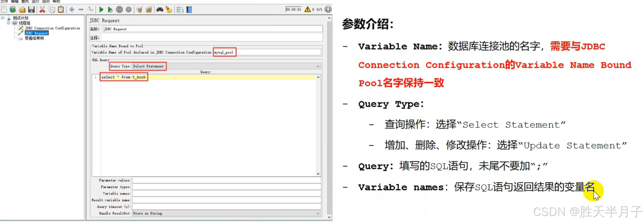Click main panel scrollbar down arrow
Screen dimensions: 644x223
pos(329,217)
